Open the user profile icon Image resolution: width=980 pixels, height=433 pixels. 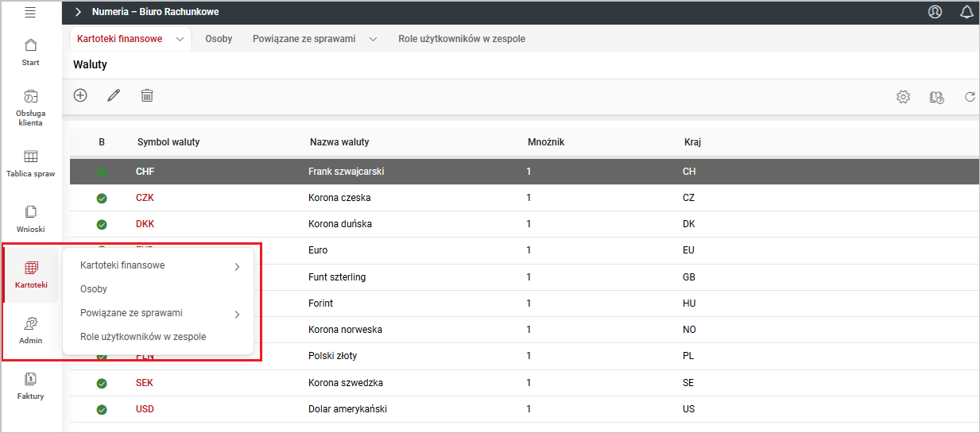tap(935, 12)
